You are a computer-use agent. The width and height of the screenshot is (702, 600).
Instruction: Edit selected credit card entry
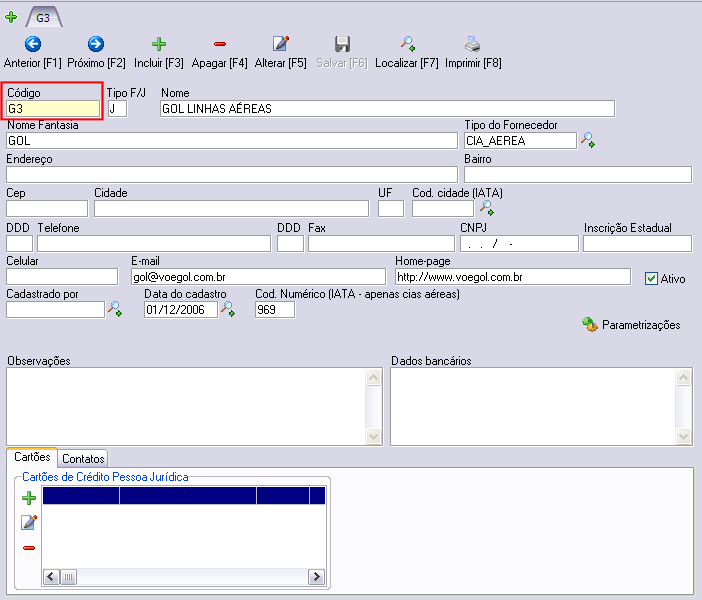pos(29,522)
